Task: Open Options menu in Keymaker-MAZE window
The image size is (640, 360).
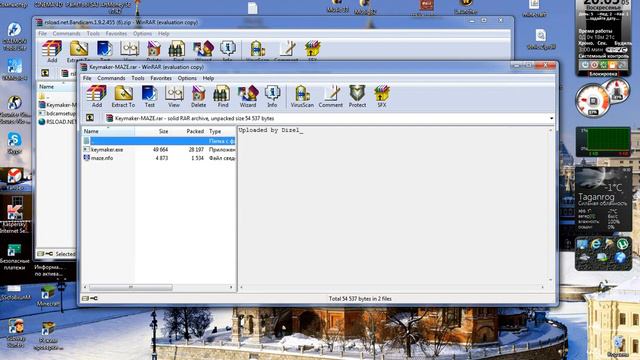Action: pos(187,78)
